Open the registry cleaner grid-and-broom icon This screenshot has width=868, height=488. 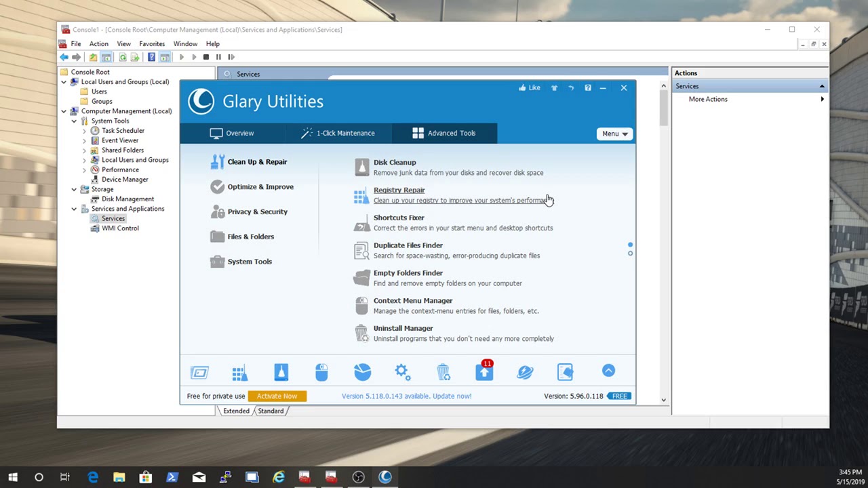click(240, 372)
